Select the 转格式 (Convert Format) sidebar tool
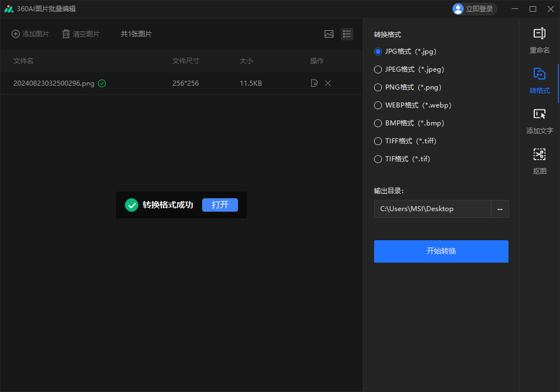The height and width of the screenshot is (392, 560). click(x=539, y=81)
